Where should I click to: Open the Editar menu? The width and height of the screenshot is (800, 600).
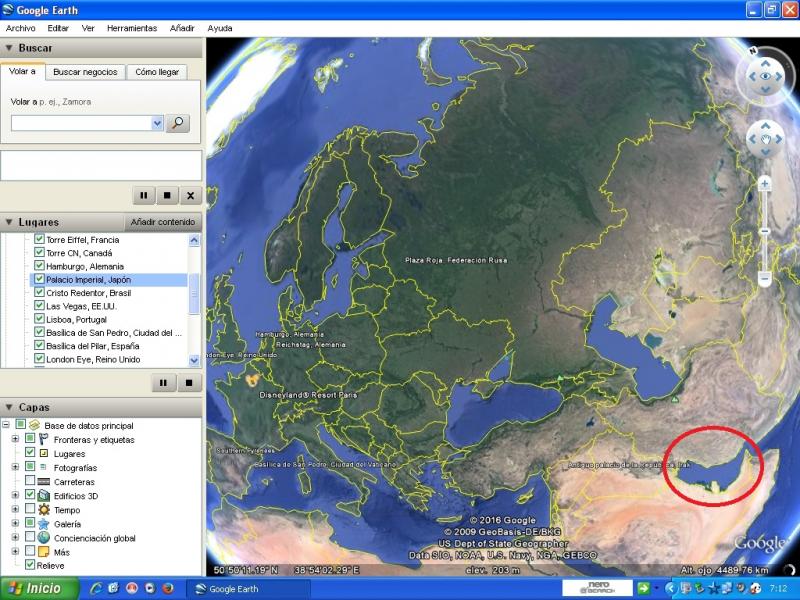click(x=58, y=28)
